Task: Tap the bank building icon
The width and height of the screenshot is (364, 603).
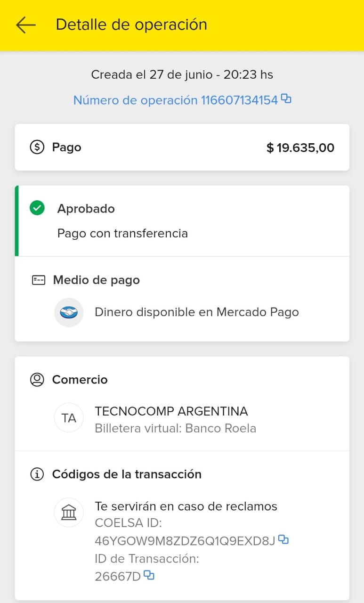Action: tap(69, 512)
